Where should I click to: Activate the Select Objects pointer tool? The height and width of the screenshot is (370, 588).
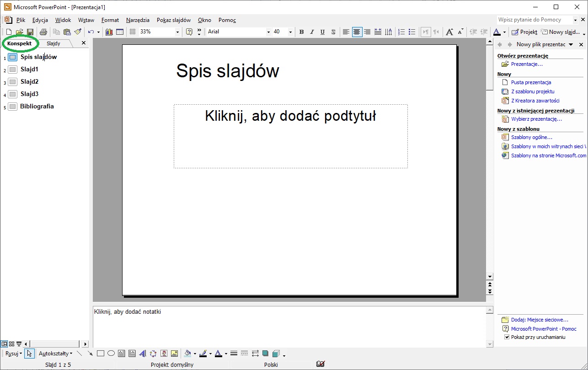[29, 354]
